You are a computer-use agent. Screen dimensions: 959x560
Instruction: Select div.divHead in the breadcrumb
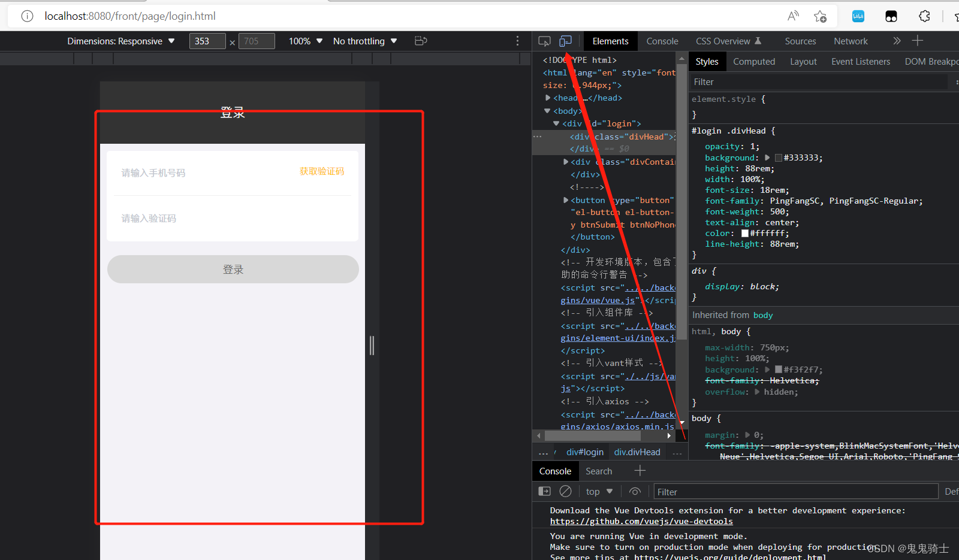click(637, 452)
